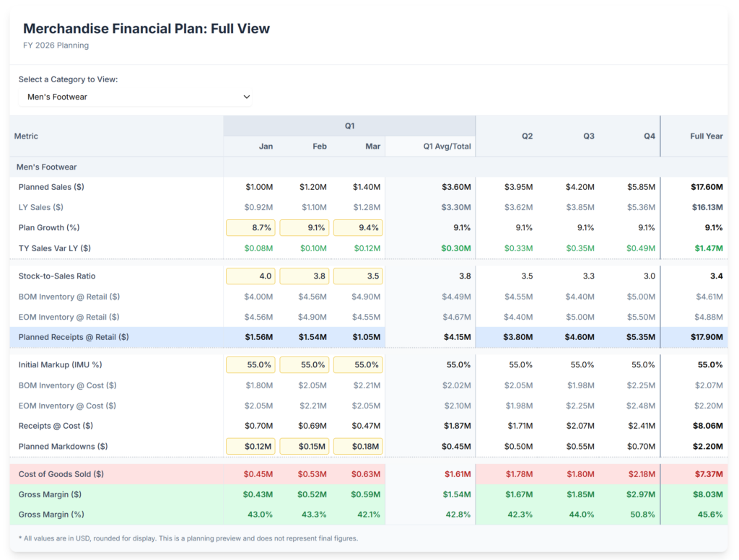Click Full Year TY Sales Var $1.47M
The height and width of the screenshot is (560, 739).
pos(709,248)
